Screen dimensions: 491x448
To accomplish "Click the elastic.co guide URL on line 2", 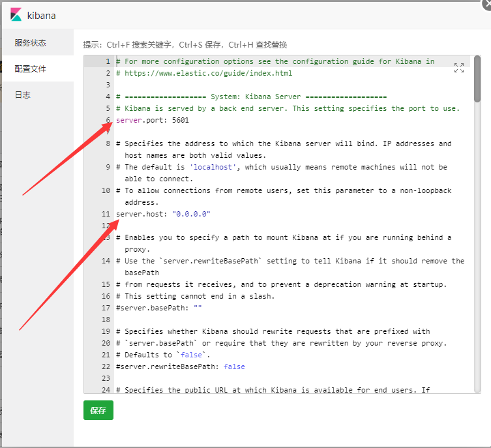I will 208,73.
